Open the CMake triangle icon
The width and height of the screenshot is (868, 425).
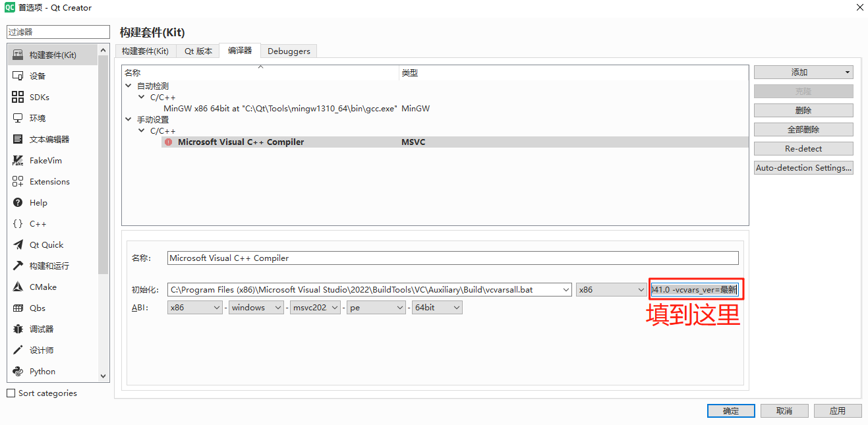point(18,287)
